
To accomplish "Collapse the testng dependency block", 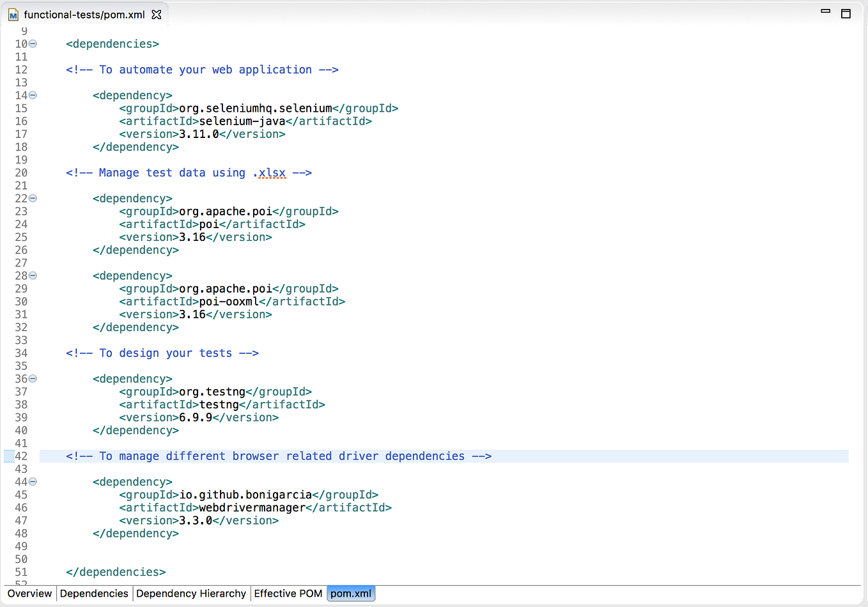I will click(x=33, y=378).
